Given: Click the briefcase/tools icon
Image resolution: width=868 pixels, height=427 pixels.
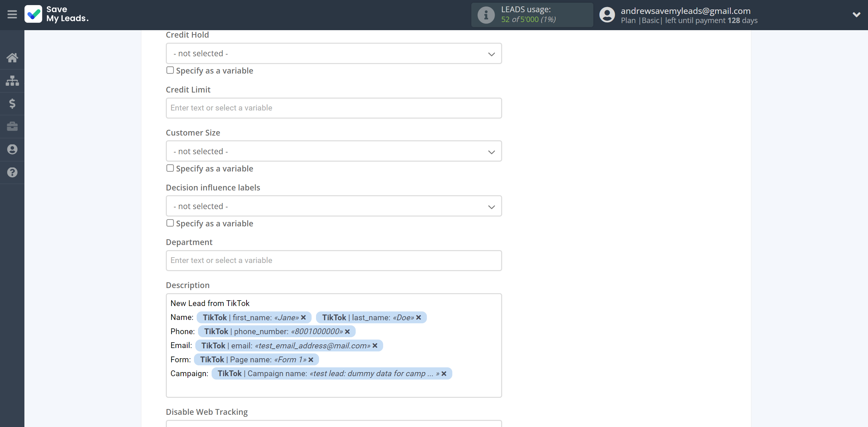Looking at the screenshot, I should (12, 126).
